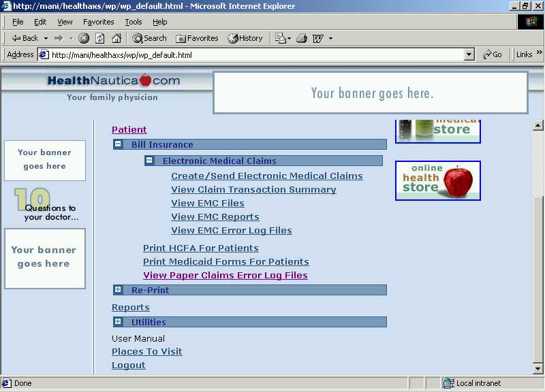The image size is (545, 392).
Task: Go back with the Back button
Action: click(25, 38)
